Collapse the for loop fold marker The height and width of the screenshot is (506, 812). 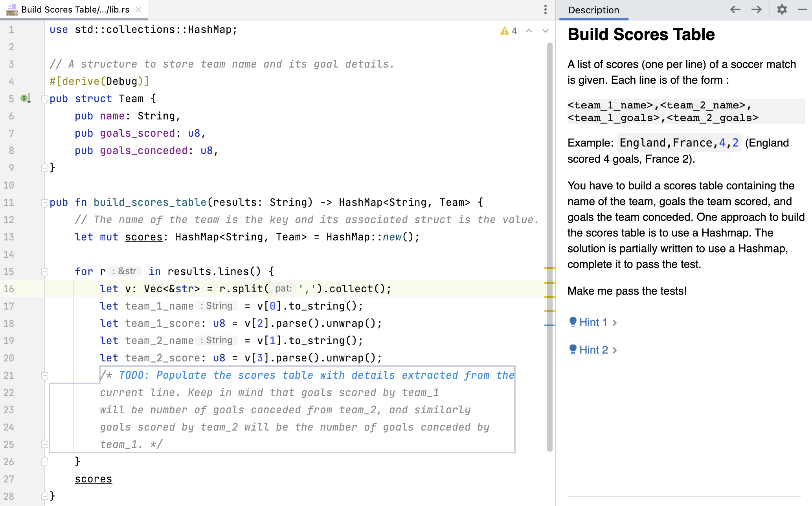(x=45, y=272)
